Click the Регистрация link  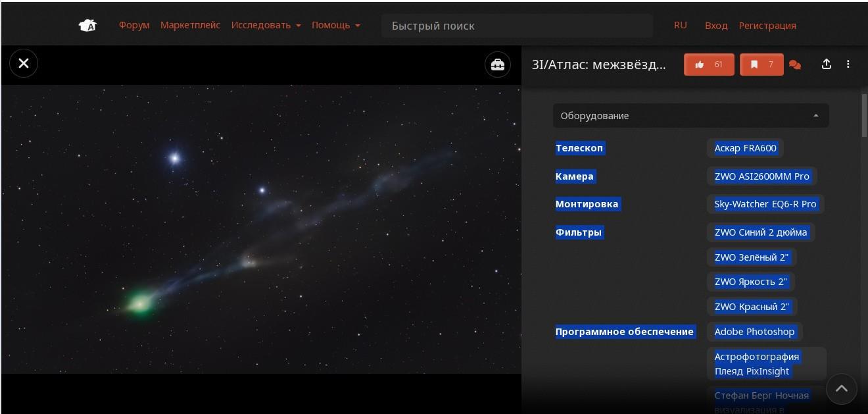click(x=767, y=26)
